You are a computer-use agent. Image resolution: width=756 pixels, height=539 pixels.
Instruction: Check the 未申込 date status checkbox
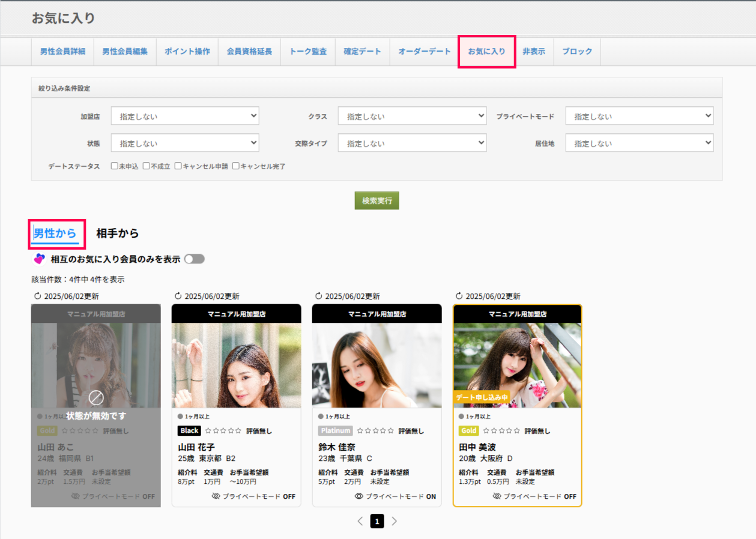tap(114, 166)
